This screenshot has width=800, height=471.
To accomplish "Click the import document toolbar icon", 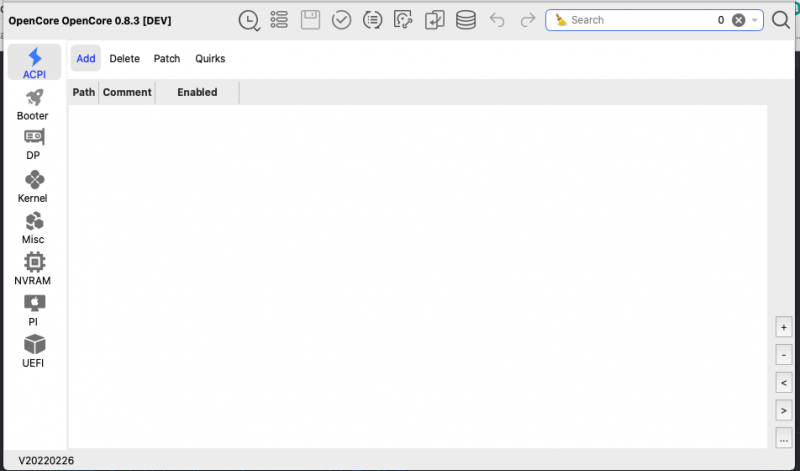I will [x=435, y=20].
